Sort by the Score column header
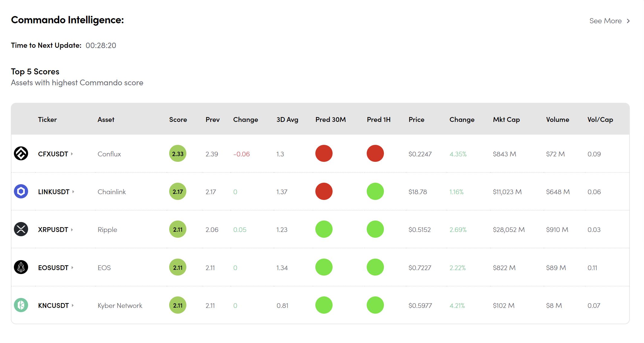644x343 pixels. pos(178,119)
